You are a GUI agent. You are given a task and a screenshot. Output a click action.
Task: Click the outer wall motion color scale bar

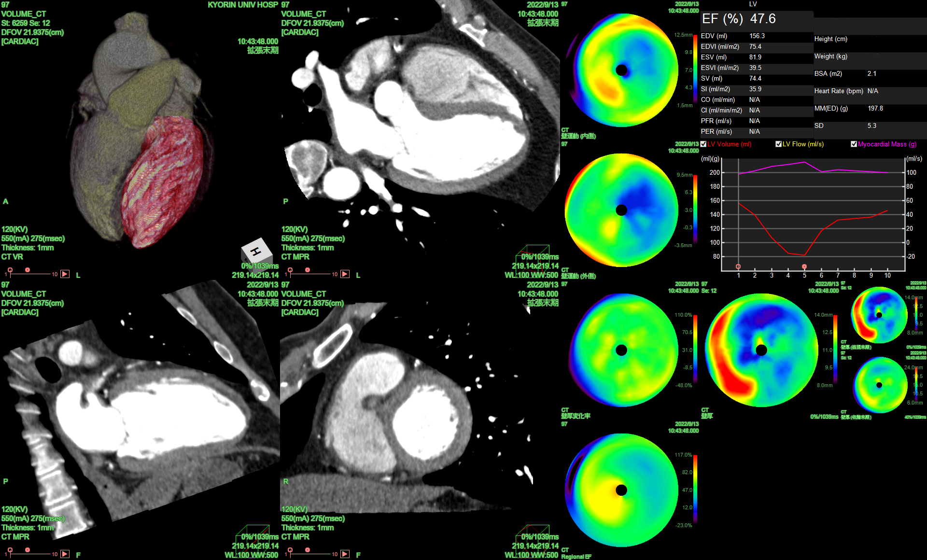[695, 210]
